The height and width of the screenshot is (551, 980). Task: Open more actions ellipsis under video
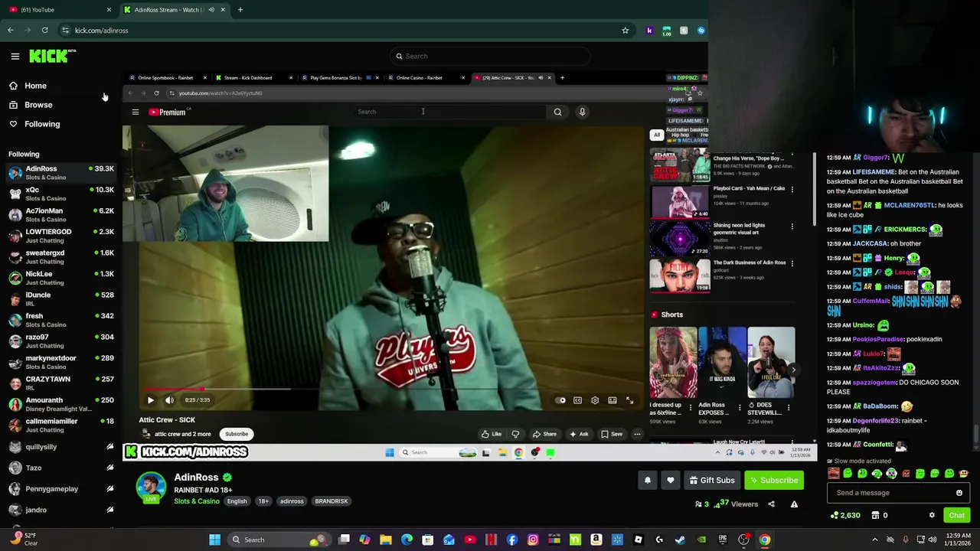pos(637,434)
